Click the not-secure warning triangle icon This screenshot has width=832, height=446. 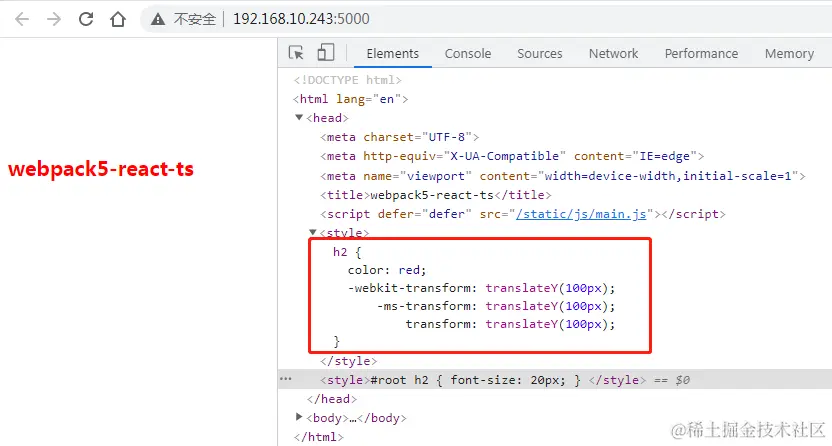point(158,20)
